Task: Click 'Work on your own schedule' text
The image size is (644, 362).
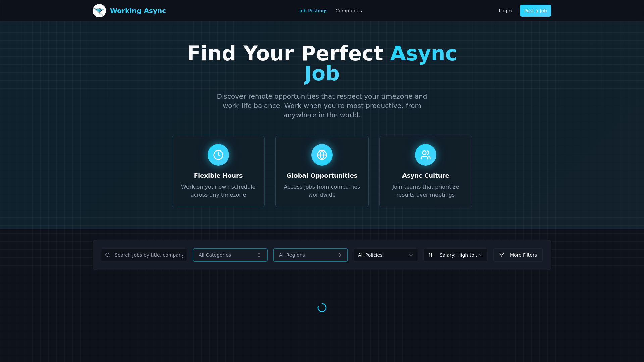Action: [x=218, y=187]
